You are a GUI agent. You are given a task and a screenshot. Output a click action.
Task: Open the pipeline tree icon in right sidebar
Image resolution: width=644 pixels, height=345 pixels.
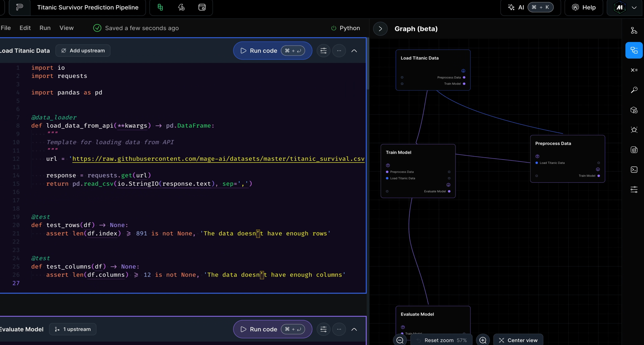pos(634,31)
